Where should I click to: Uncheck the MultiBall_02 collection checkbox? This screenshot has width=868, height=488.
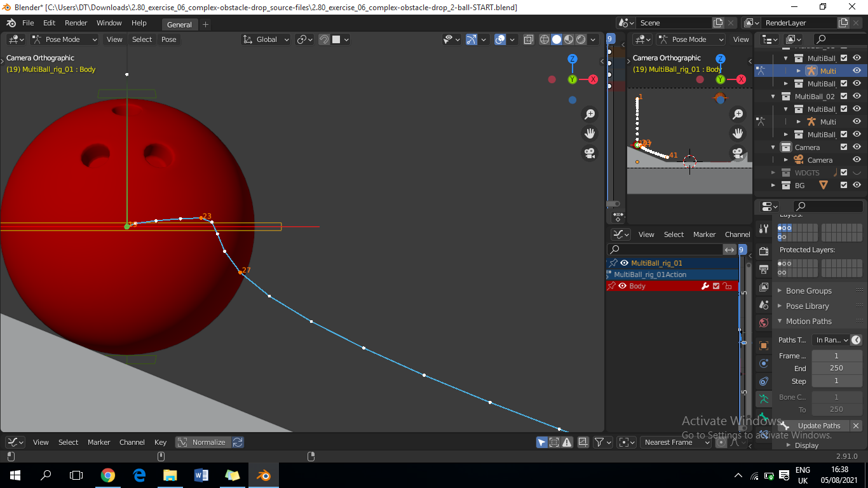[844, 97]
